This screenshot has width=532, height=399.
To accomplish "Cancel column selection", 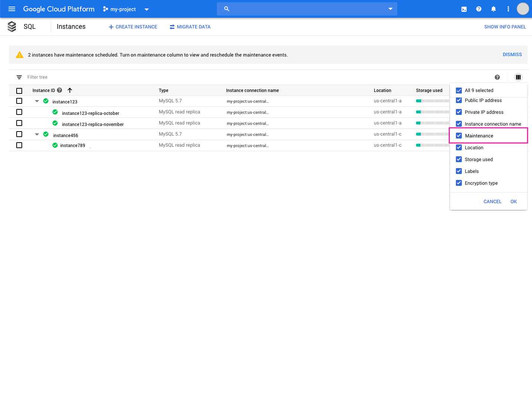I will point(492,202).
